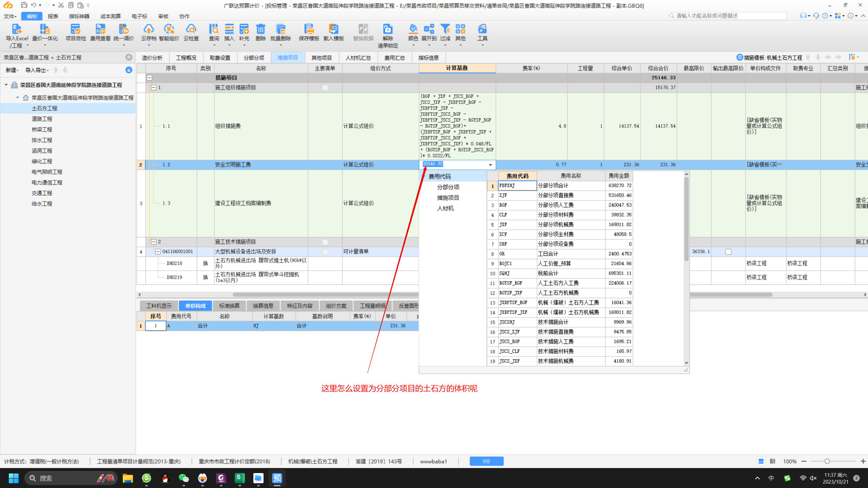
Task: Click the save icon in title bar
Action: tap(24, 5)
